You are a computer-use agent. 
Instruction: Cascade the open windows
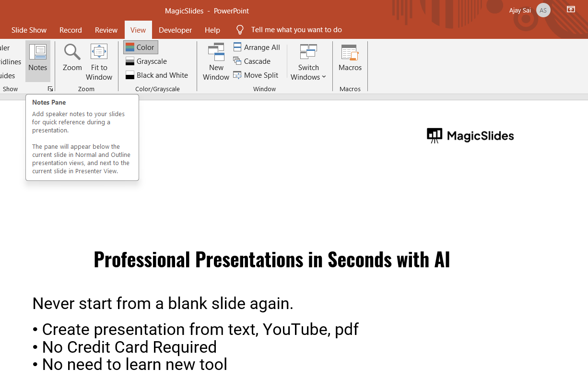click(252, 61)
